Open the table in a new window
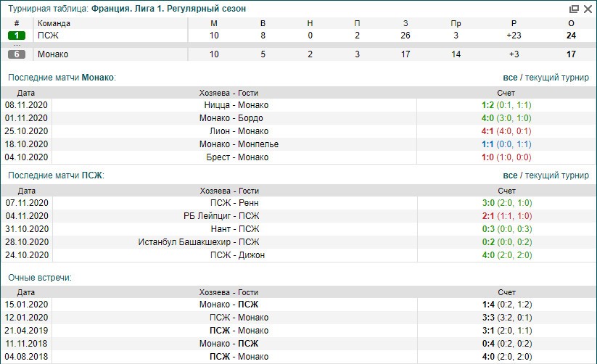The image size is (597, 364). 574,9
